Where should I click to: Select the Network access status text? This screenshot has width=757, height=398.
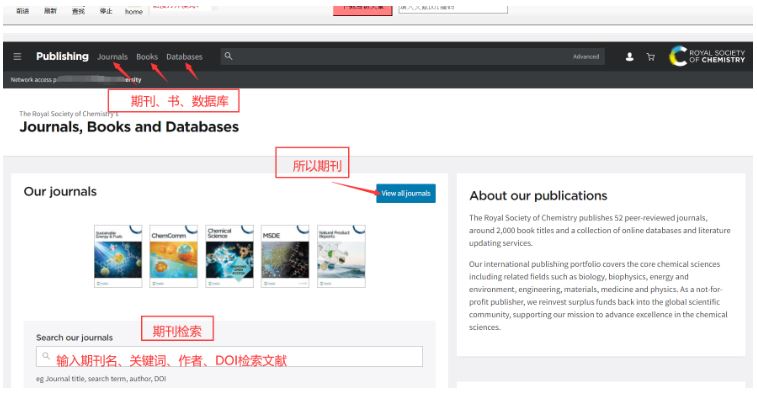[76, 80]
